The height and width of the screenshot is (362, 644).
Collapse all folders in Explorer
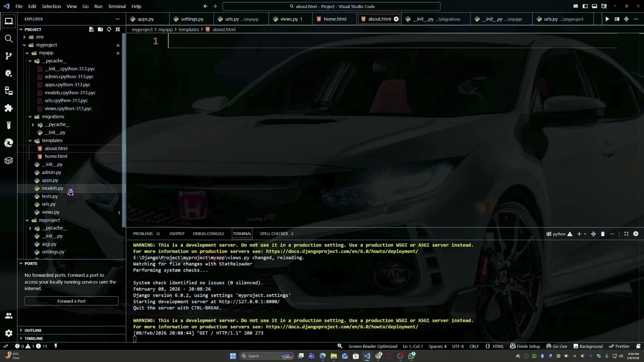click(118, 29)
